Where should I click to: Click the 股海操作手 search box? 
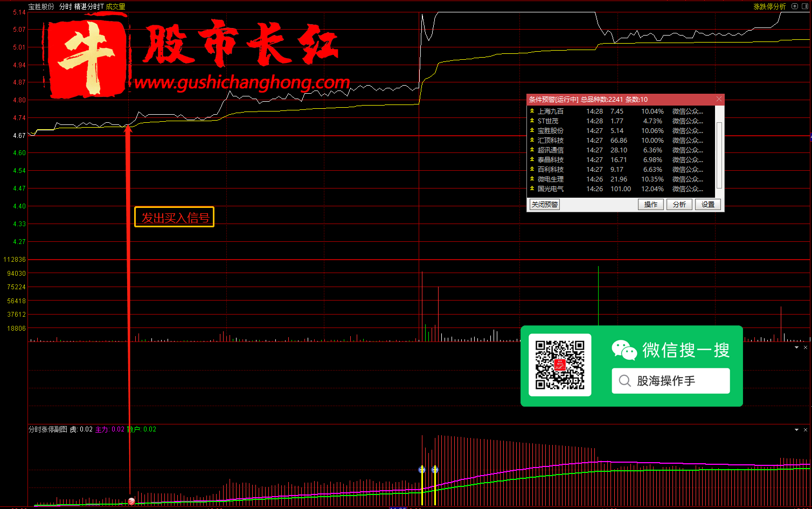(671, 381)
